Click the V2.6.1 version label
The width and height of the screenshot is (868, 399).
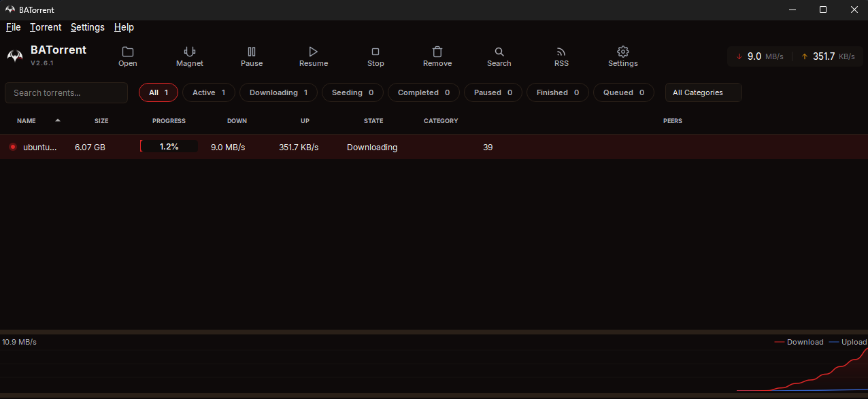[42, 63]
